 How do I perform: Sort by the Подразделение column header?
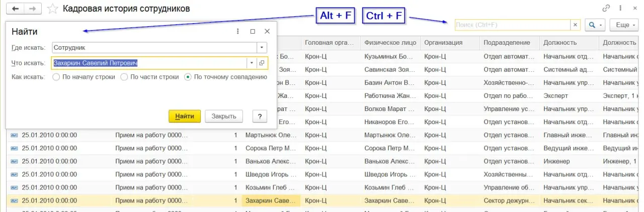tap(509, 43)
